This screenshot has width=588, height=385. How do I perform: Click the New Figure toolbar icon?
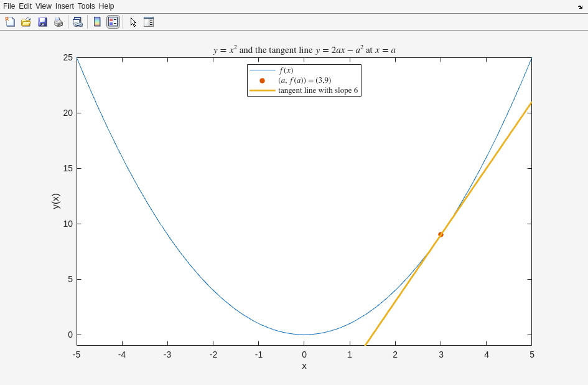10,22
